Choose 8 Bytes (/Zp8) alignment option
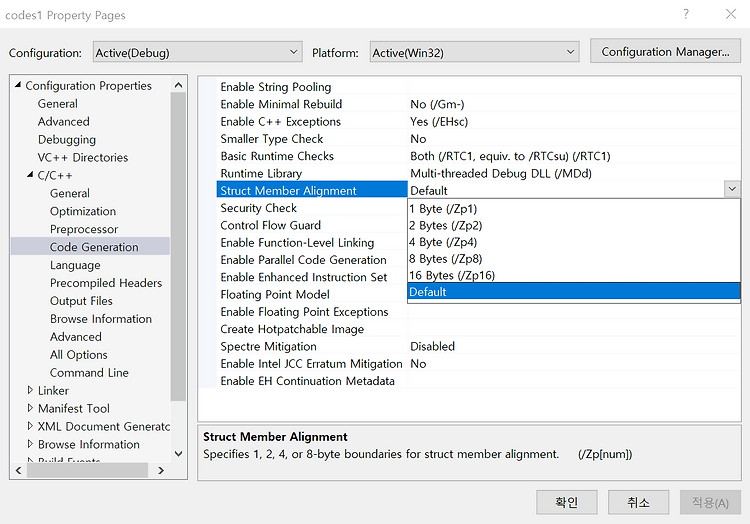The image size is (750, 524). [x=574, y=259]
